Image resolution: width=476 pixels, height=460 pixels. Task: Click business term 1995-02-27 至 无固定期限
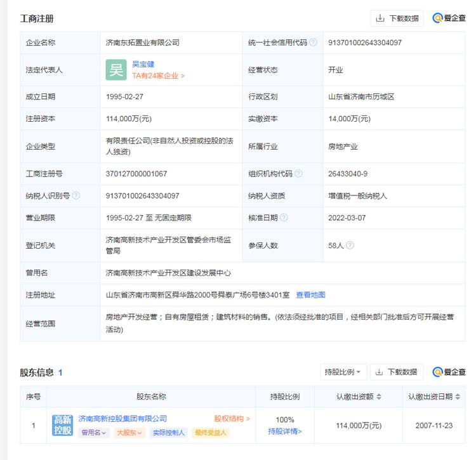[149, 218]
